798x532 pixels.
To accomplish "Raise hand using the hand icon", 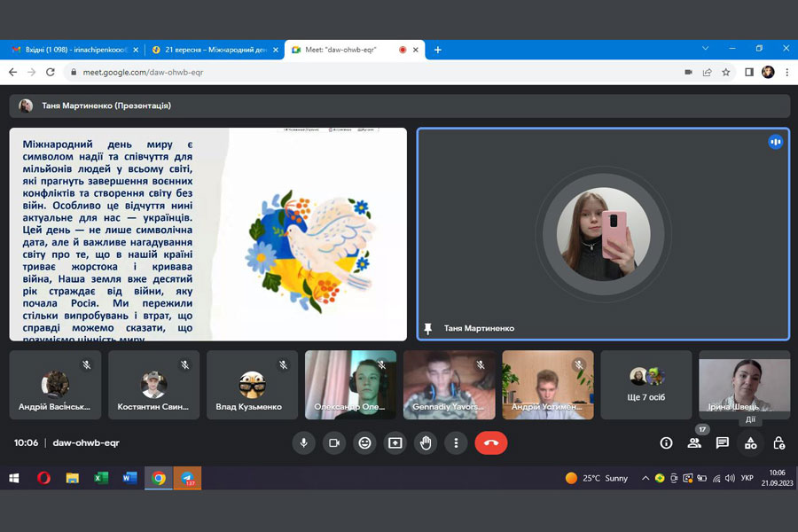I will 426,443.
